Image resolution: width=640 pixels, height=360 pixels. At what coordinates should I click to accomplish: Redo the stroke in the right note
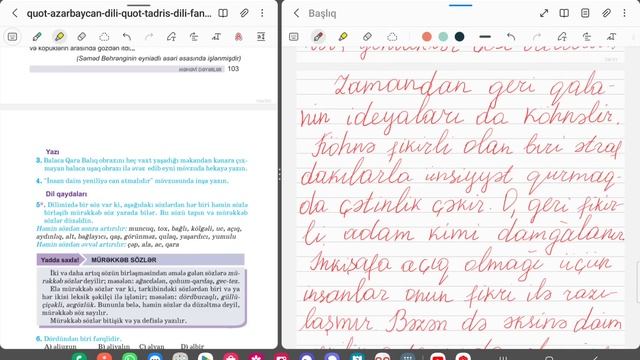click(x=537, y=37)
